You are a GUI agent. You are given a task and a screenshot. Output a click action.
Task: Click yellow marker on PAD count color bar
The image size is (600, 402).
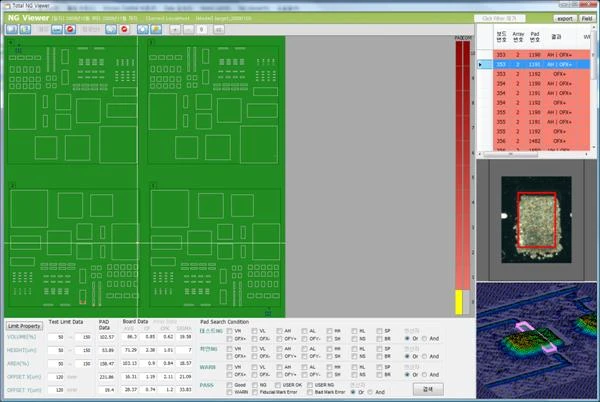458,302
